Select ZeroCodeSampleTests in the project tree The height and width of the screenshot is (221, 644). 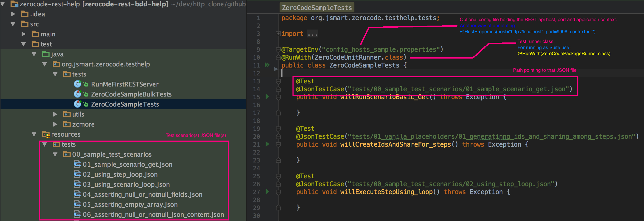coord(125,104)
